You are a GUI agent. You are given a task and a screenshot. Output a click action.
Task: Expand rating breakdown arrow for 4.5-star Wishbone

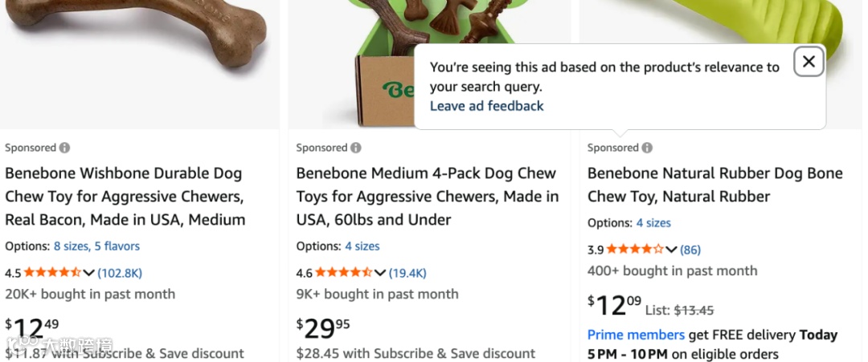[x=89, y=273]
